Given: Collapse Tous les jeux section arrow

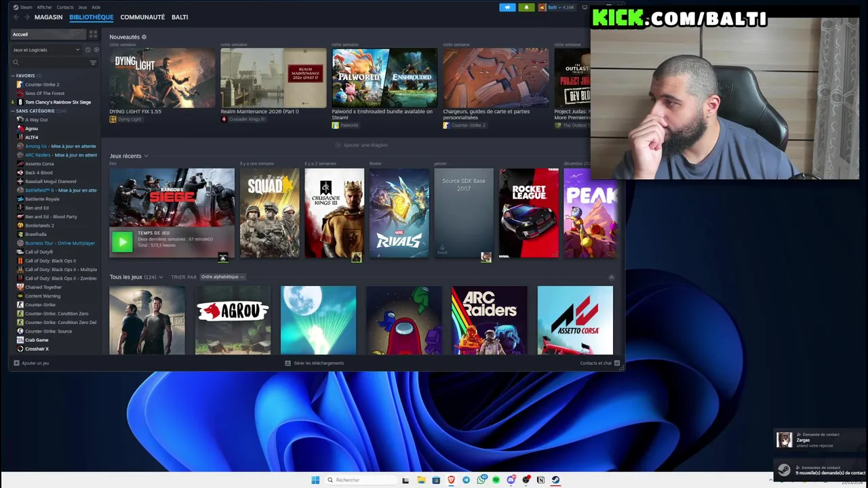Looking at the screenshot, I should 611,277.
